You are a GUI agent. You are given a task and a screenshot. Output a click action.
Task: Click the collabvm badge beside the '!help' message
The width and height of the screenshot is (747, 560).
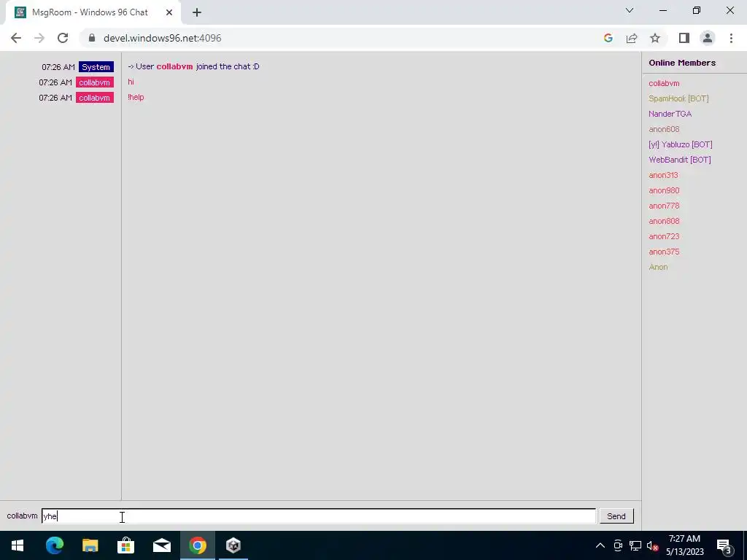tap(94, 98)
